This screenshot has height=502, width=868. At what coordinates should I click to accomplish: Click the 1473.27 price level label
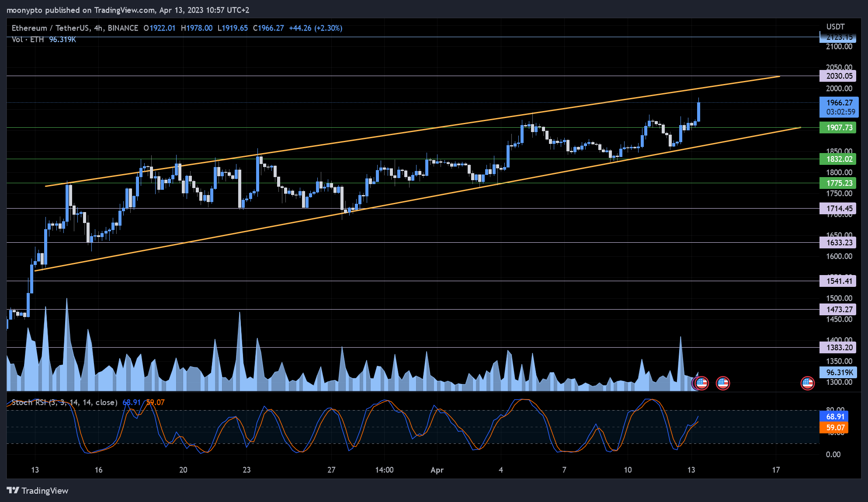pos(838,310)
